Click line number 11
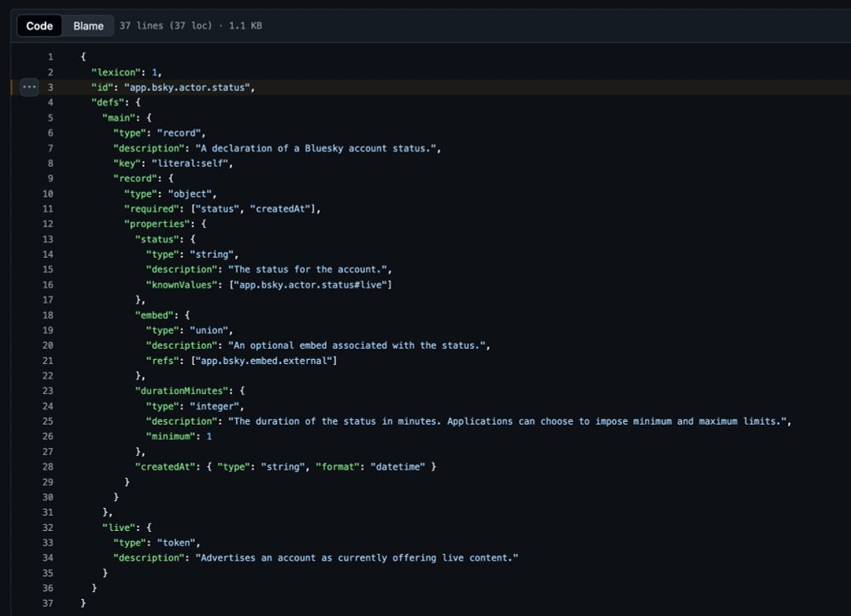 [48, 209]
